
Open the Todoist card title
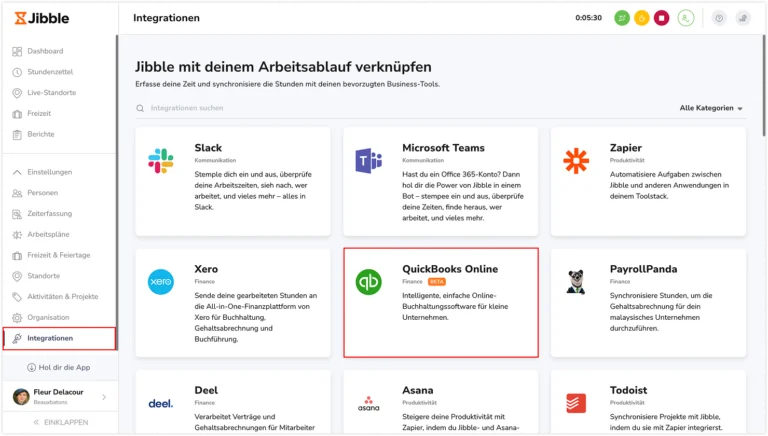pyautogui.click(x=628, y=390)
